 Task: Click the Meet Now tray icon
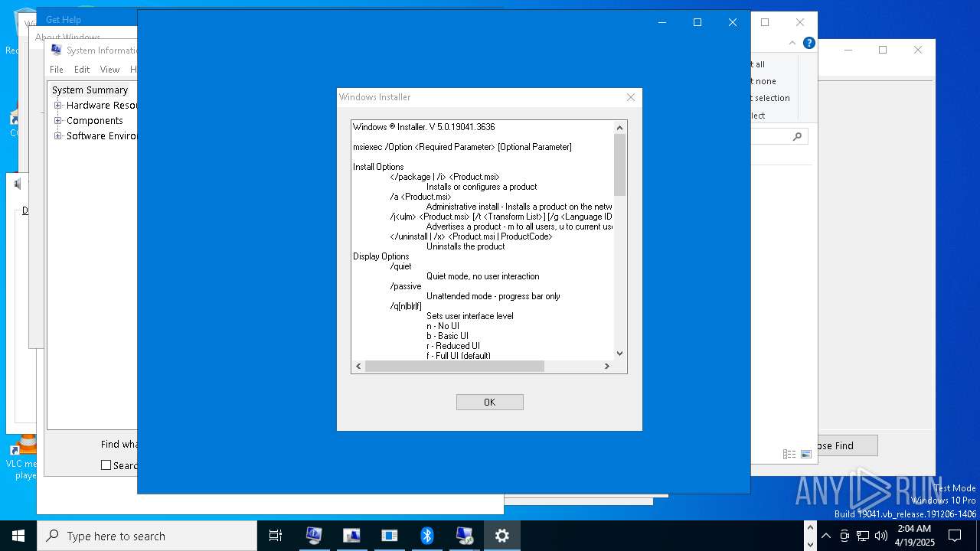[844, 536]
